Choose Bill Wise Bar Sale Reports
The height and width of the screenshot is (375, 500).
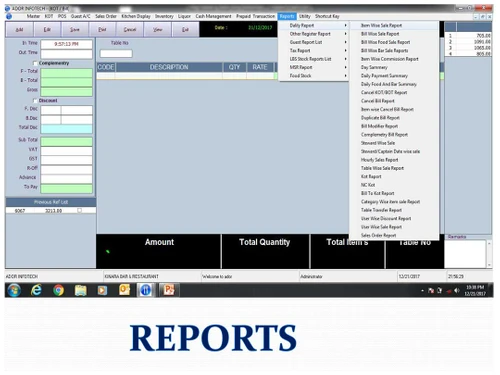point(384,50)
